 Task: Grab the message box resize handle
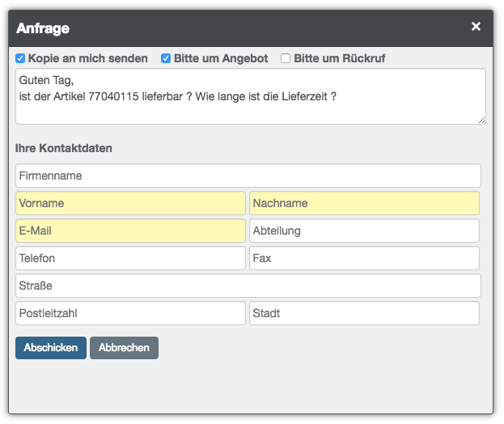point(481,120)
